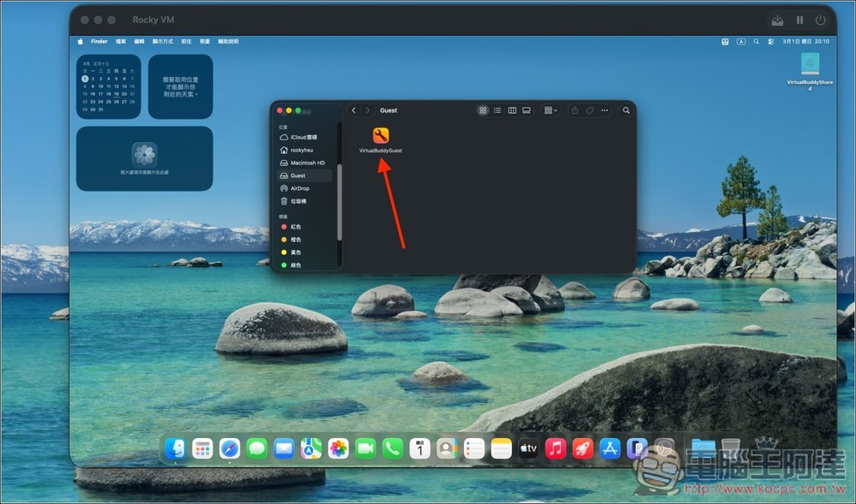This screenshot has height=504, width=856.
Task: Open Phone app from the Dock
Action: [x=393, y=449]
